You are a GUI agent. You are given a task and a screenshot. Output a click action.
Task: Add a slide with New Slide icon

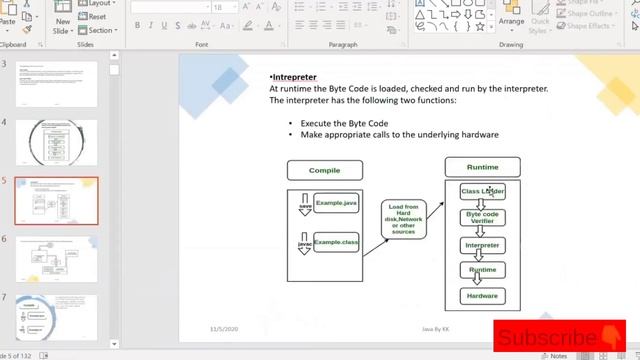[63, 7]
